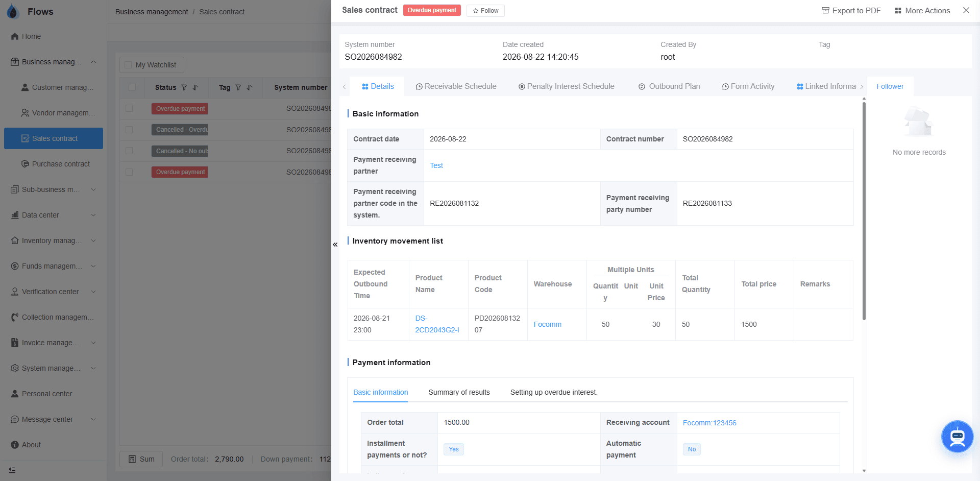Viewport: 980px width, 481px height.
Task: Expand the Inventory management menu
Action: tap(93, 240)
